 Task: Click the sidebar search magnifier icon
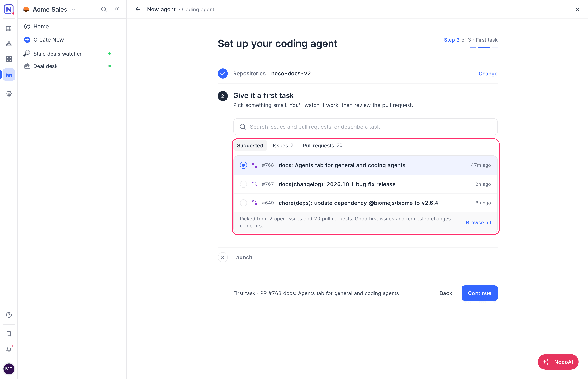(104, 9)
